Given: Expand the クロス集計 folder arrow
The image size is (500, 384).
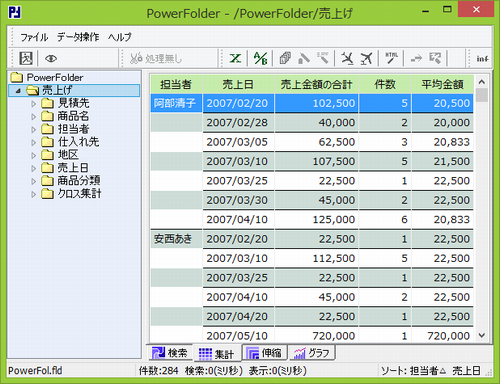Looking at the screenshot, I should pos(33,194).
